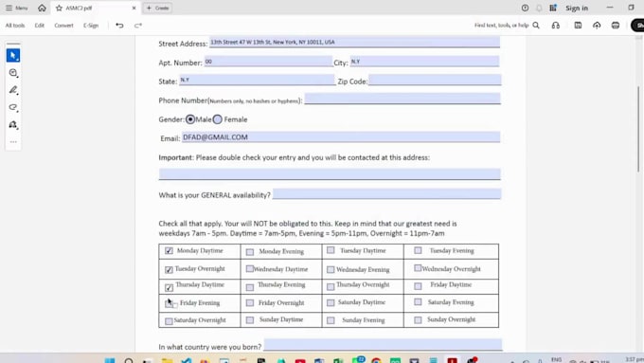
Task: Save the file with the disk icon
Action: (578, 26)
